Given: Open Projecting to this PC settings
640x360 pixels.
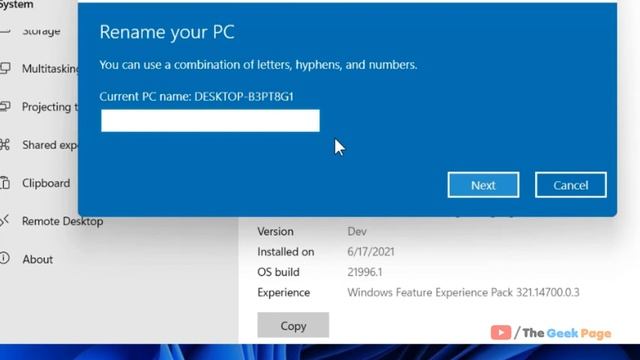Looking at the screenshot, I should 49,107.
